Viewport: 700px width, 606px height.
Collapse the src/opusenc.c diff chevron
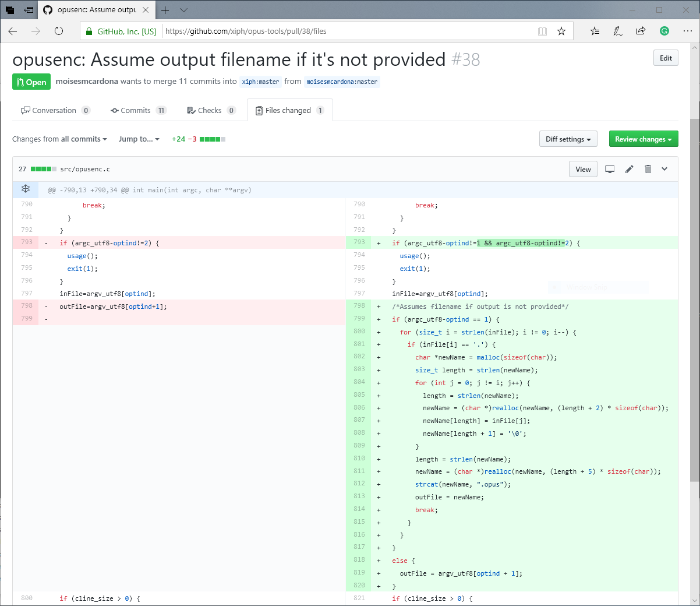(x=664, y=169)
